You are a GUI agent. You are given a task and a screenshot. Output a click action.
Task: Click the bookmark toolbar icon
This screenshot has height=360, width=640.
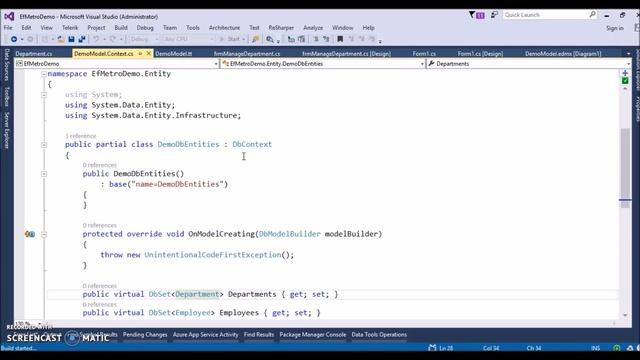340,39
